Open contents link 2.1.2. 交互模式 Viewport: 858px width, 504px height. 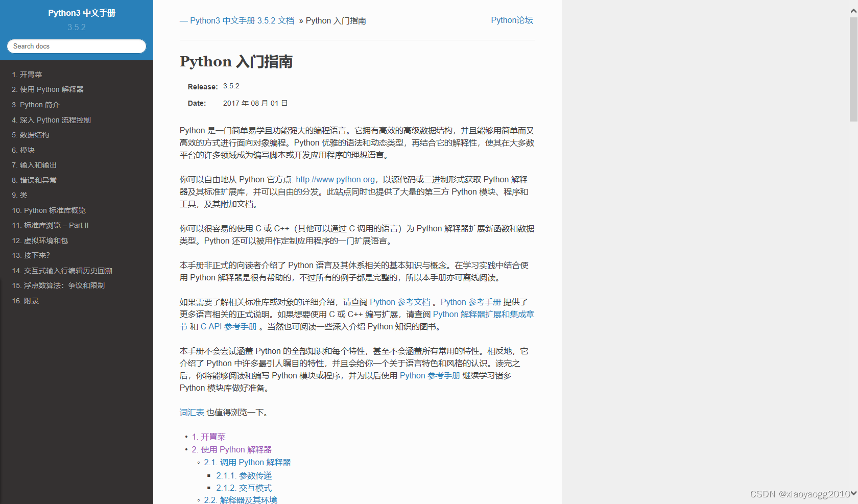click(x=244, y=488)
